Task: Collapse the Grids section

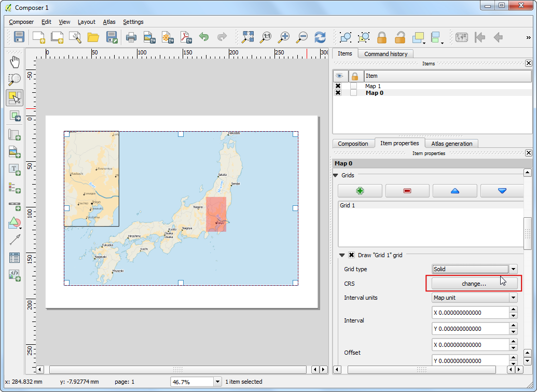Action: (336, 175)
